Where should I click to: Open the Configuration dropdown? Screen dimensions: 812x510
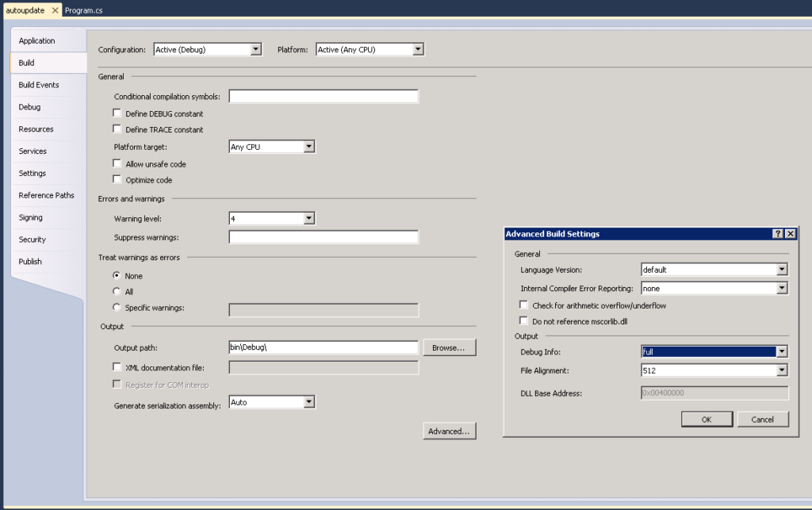coord(255,49)
